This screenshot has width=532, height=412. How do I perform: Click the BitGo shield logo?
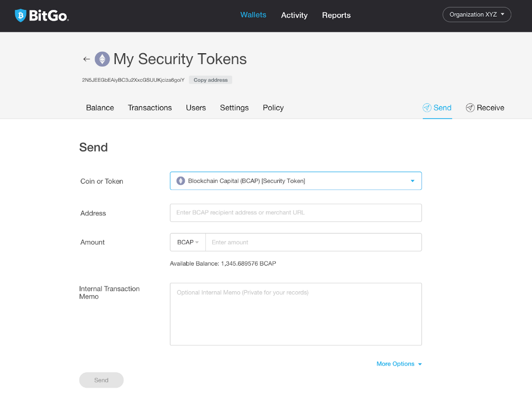click(20, 15)
